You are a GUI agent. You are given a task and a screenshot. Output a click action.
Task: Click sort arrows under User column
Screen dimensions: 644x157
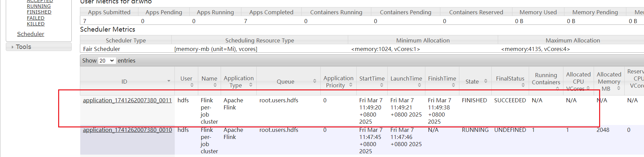(192, 85)
